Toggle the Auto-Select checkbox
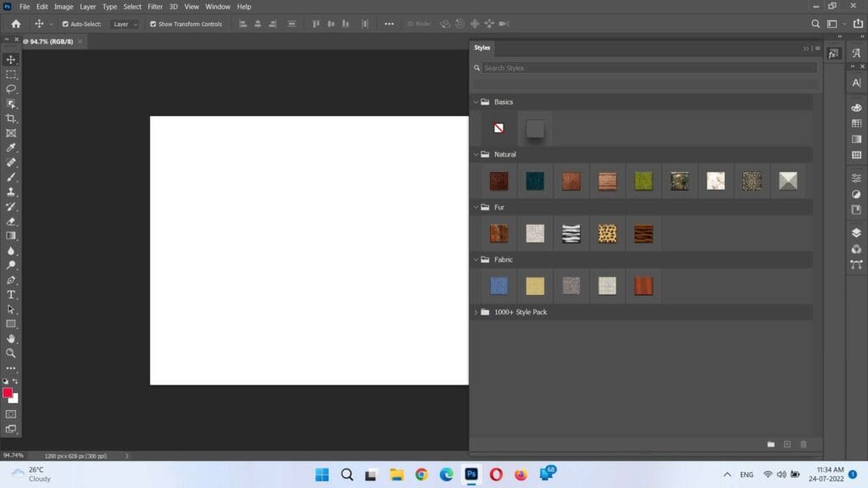The image size is (868, 488). [x=65, y=24]
